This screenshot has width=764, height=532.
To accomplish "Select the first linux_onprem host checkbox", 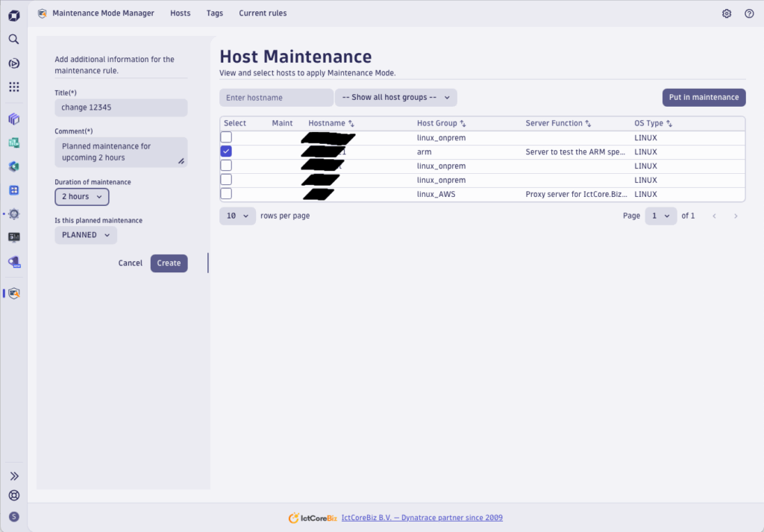I will pyautogui.click(x=226, y=137).
